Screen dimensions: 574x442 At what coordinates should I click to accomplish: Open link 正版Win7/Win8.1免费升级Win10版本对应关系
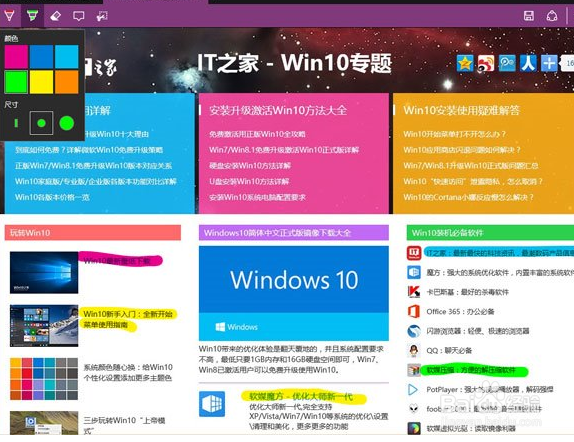point(94,166)
